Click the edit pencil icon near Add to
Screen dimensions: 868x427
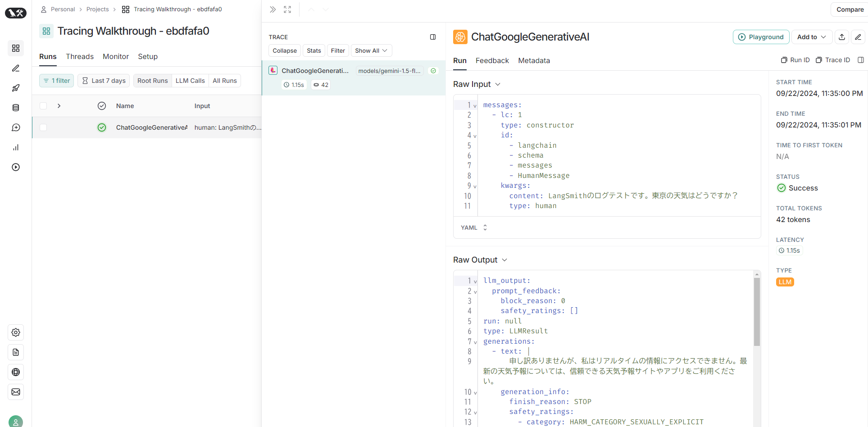858,37
